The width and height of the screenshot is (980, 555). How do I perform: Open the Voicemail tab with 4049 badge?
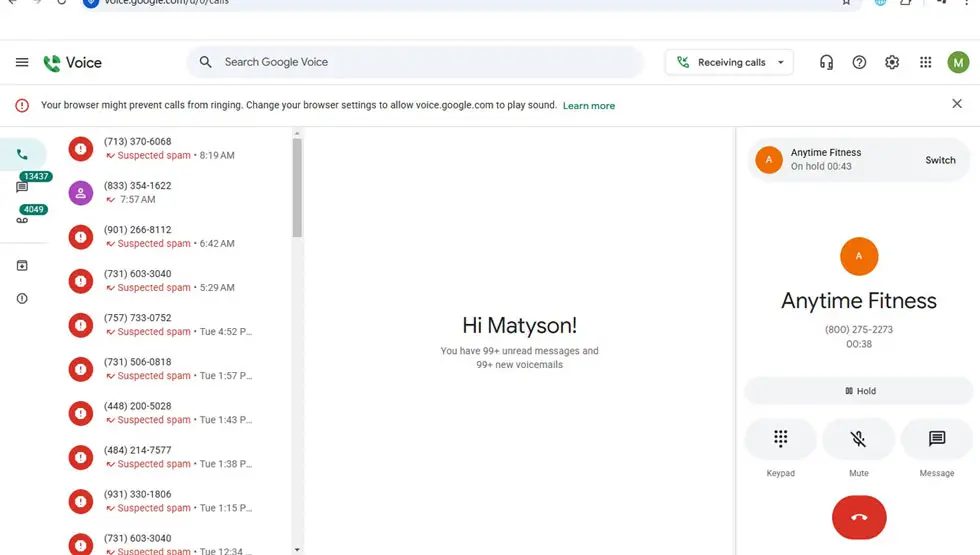[22, 219]
